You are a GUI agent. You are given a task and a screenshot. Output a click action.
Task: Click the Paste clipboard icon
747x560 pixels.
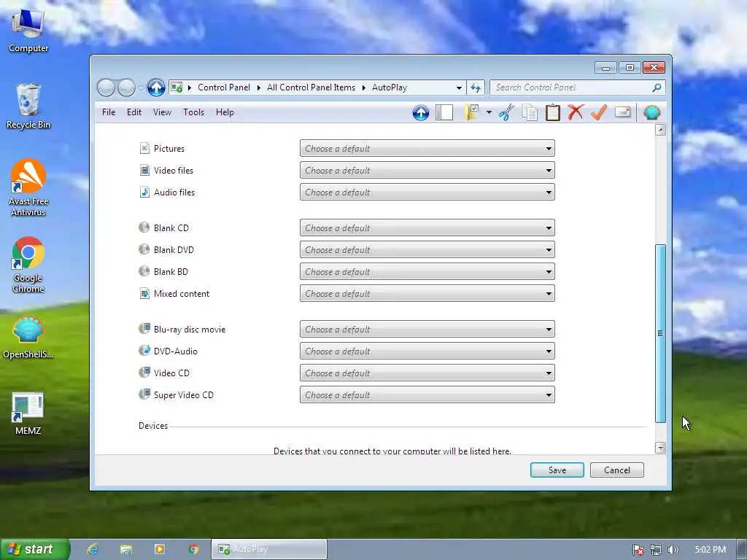point(553,113)
